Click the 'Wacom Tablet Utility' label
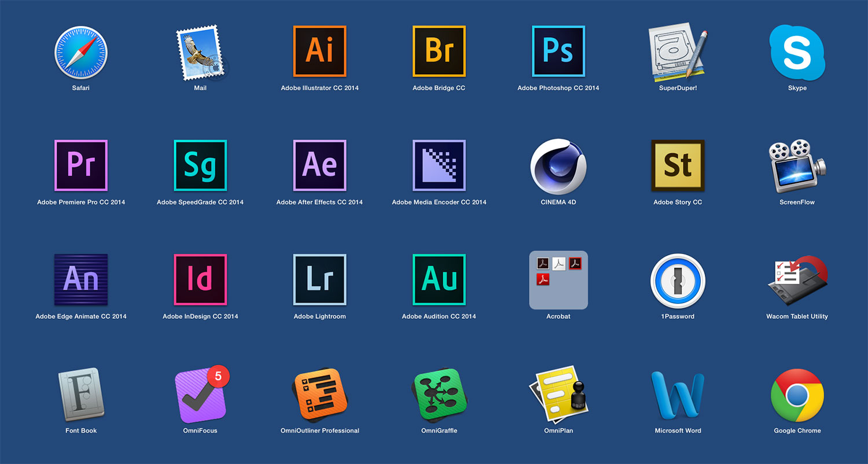The width and height of the screenshot is (868, 464). coord(797,316)
